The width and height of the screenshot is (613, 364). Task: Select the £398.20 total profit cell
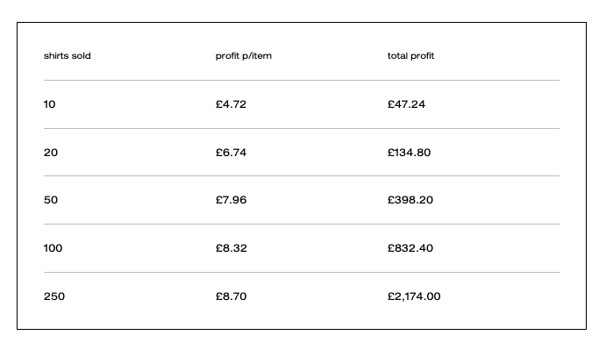pos(410,200)
